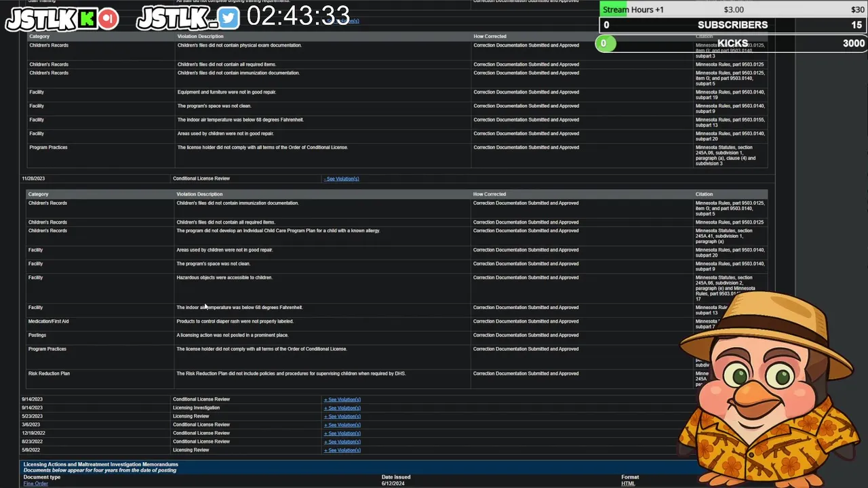
Task: Click 'Children's files did not contain physical exam documentation'
Action: coord(239,45)
